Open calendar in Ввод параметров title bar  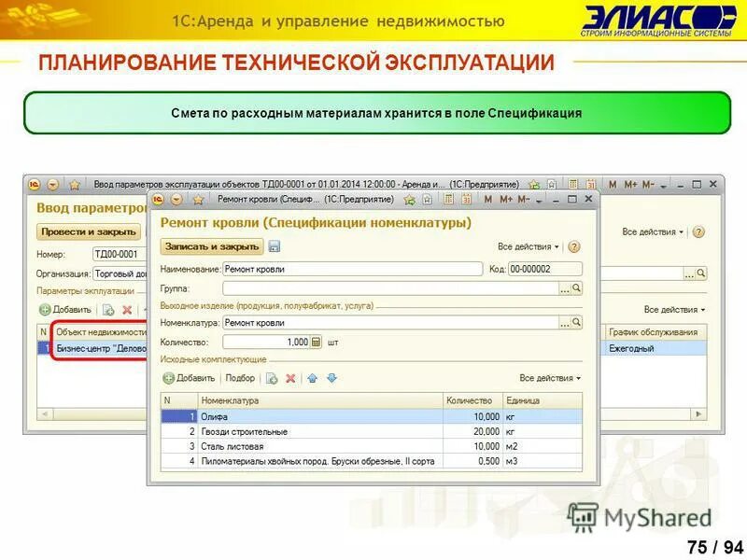point(591,184)
